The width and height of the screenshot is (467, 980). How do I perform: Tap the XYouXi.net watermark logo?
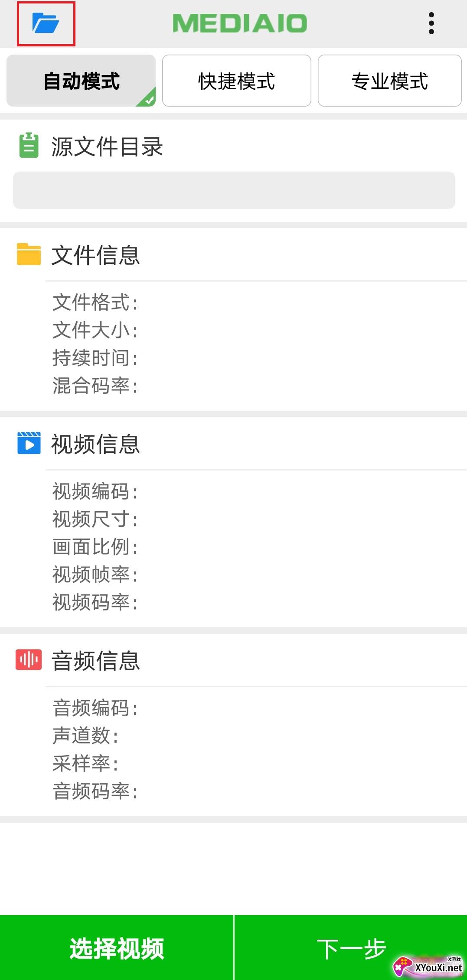[x=428, y=965]
